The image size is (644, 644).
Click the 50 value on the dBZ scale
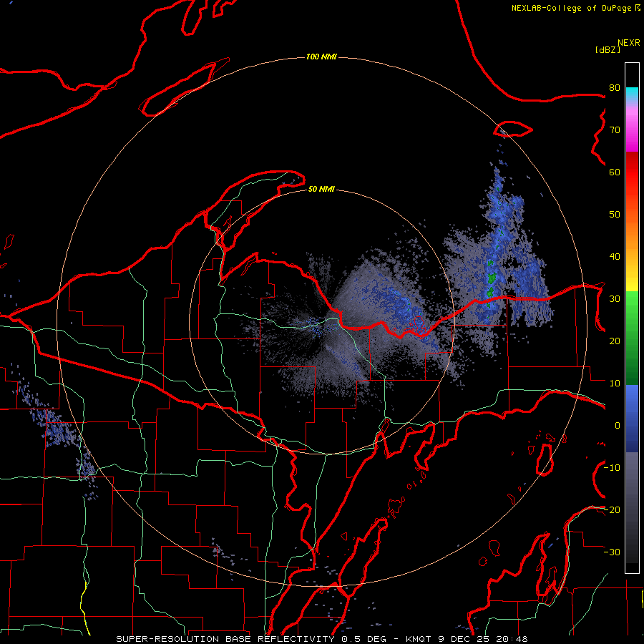[x=615, y=215]
